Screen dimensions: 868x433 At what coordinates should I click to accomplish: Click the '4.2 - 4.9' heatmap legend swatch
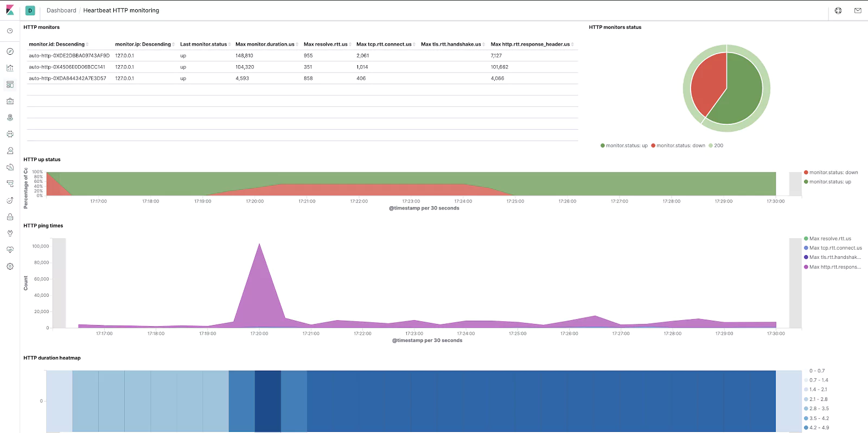pyautogui.click(x=806, y=428)
